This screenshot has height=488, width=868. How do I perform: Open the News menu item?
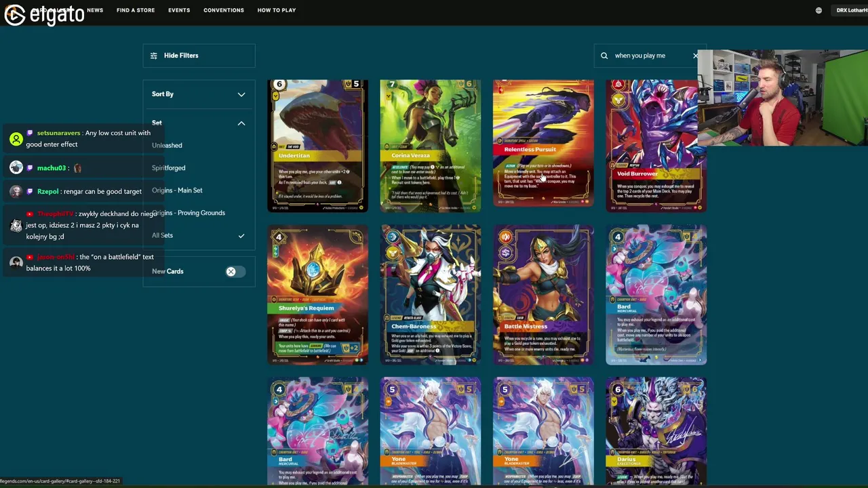click(x=95, y=10)
